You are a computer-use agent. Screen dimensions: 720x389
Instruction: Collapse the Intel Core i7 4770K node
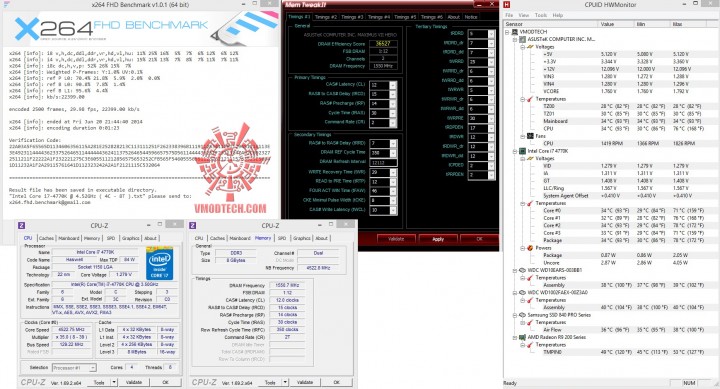tap(515, 151)
